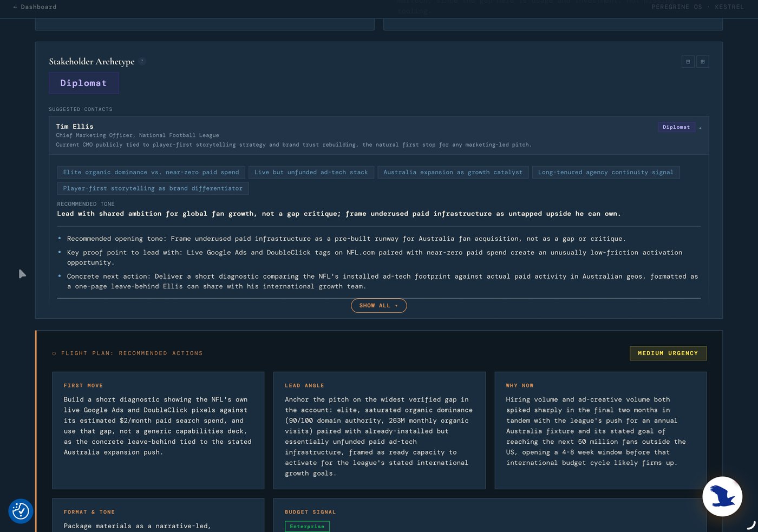Click 'Player-first storytelling as brand differentiator' tag
The height and width of the screenshot is (532, 758).
[153, 188]
